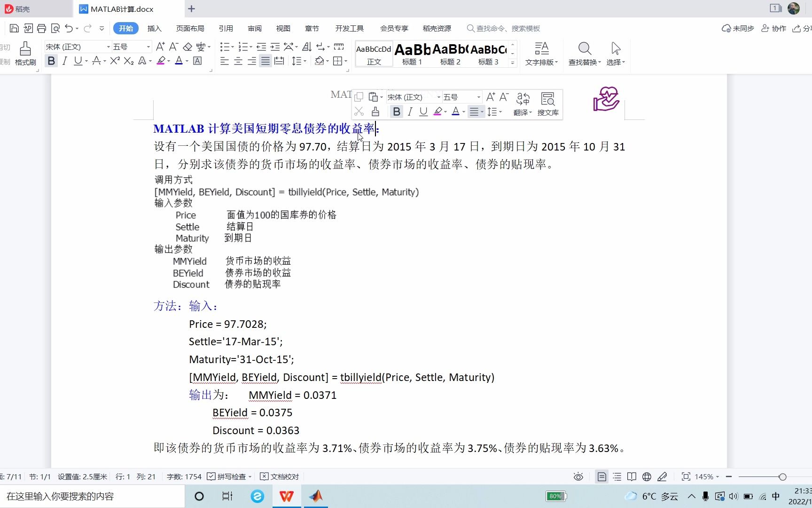
Task: Open WPS app from Windows taskbar
Action: (287, 496)
